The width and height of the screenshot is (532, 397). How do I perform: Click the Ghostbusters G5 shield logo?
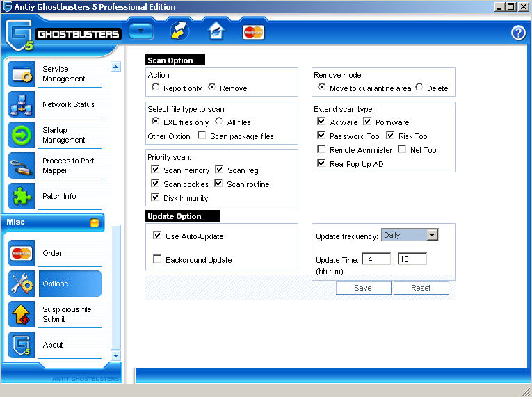pyautogui.click(x=19, y=35)
